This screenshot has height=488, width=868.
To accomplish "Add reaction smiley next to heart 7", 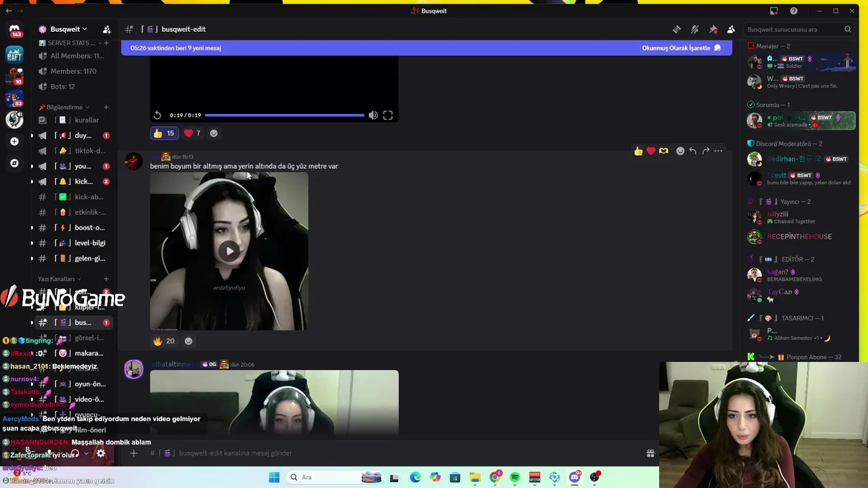I will click(x=214, y=134).
